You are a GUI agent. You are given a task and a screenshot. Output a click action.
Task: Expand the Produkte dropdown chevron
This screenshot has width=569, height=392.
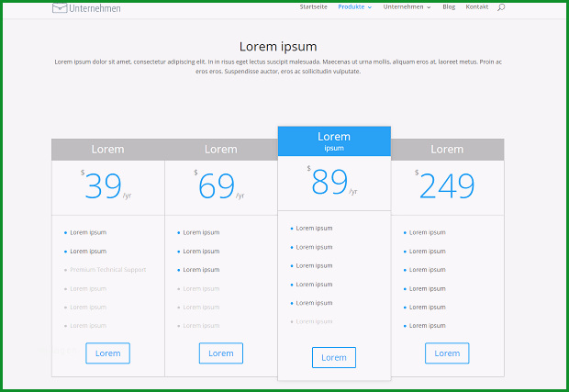point(370,7)
